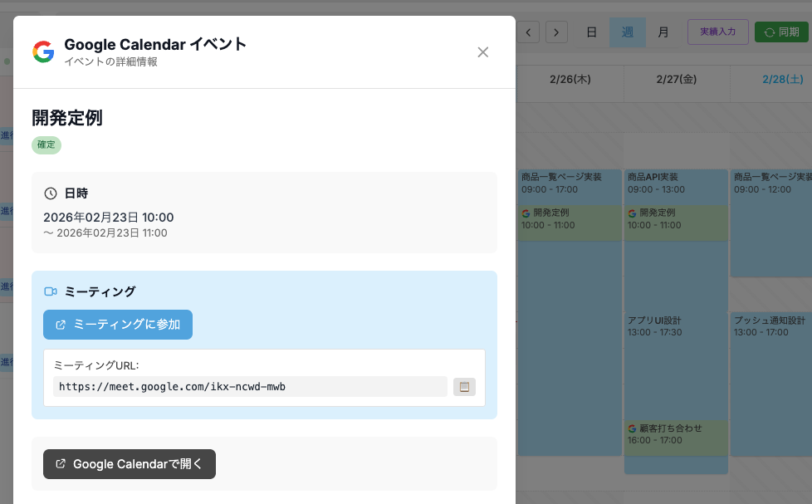Switch to the 月 month view
Image resolution: width=812 pixels, height=504 pixels.
tap(663, 32)
